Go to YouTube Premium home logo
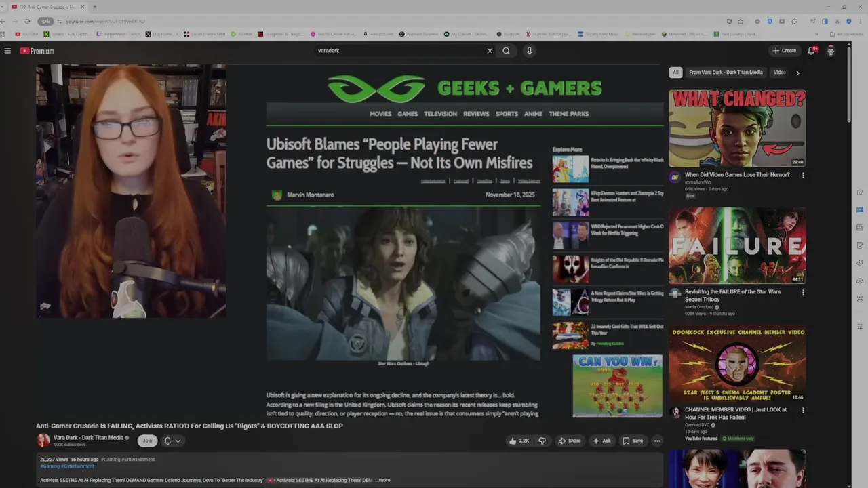Screen dimensions: 868x488 coord(37,51)
